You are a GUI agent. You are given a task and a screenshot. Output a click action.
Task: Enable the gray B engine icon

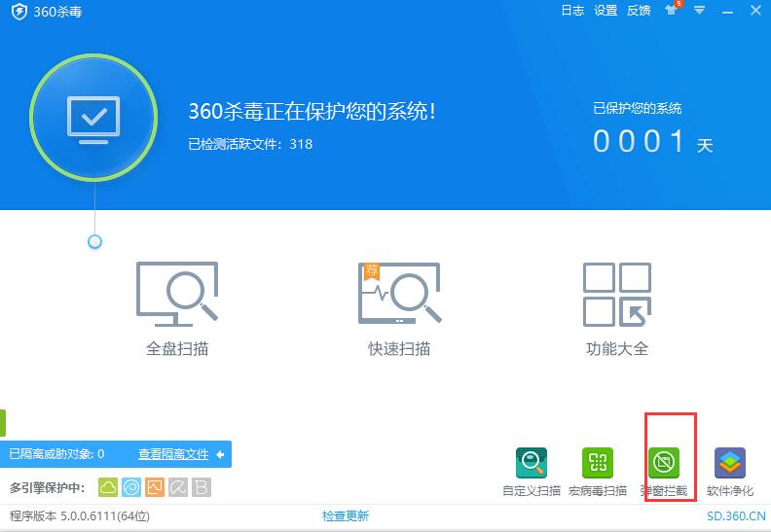[x=202, y=487]
